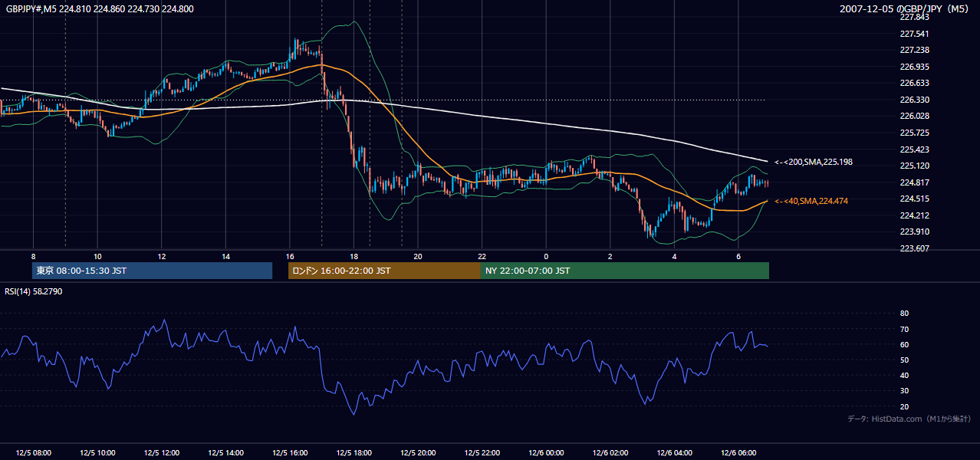Click the 12/6 02:00 time label
The height and width of the screenshot is (460, 980).
pos(610,453)
